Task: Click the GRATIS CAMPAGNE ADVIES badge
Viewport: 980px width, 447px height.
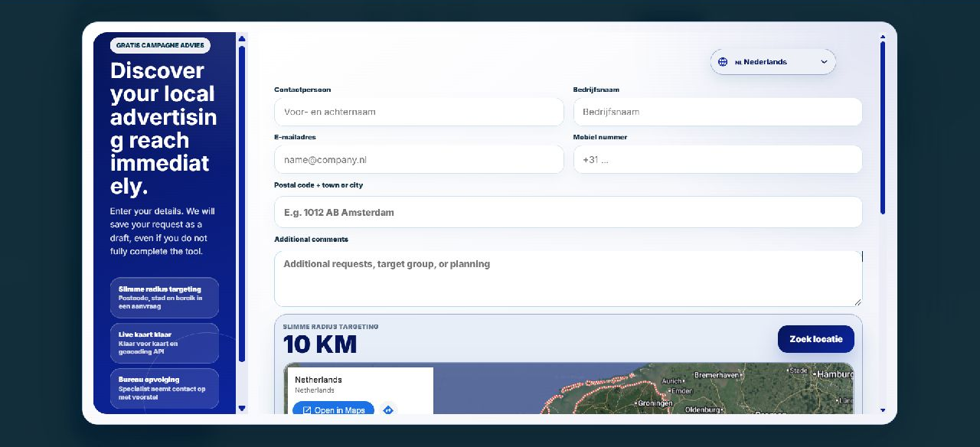Action: 160,45
